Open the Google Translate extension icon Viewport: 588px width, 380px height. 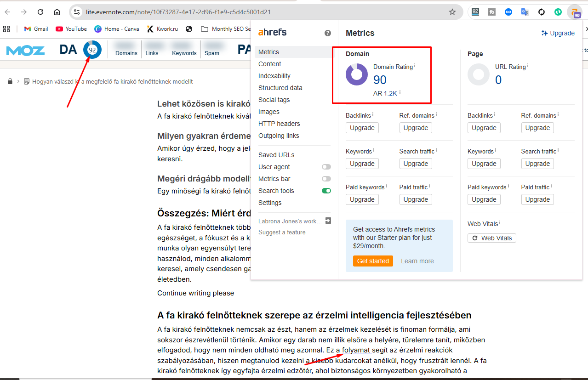[x=525, y=12]
